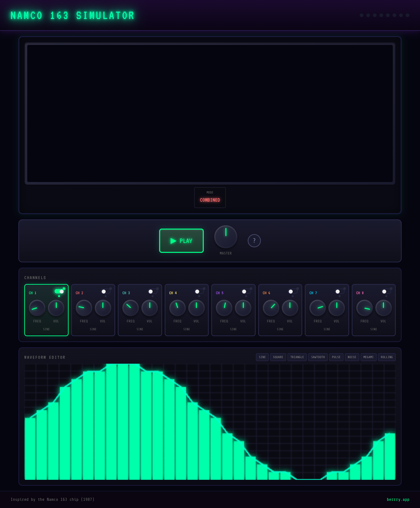Click the CH 6 FREQ knob
Image resolution: width=420 pixels, height=508 pixels.
pos(271,308)
